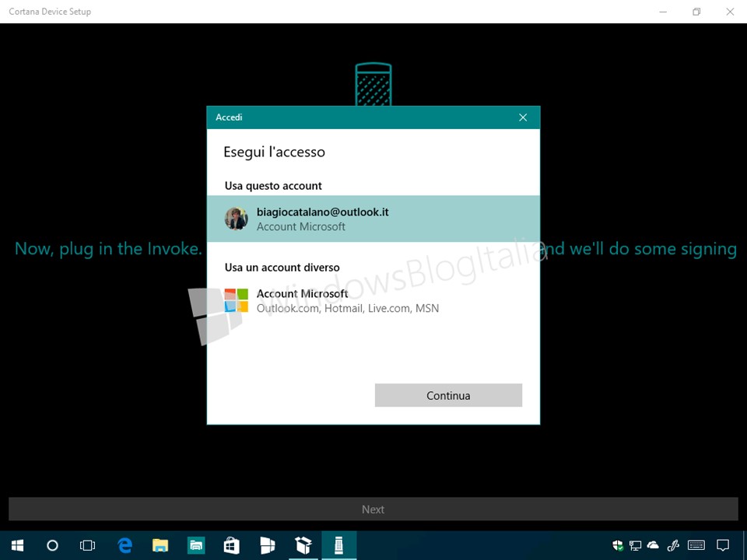Image resolution: width=747 pixels, height=560 pixels.
Task: Click the 'Usa questo account' label
Action: coord(273,186)
